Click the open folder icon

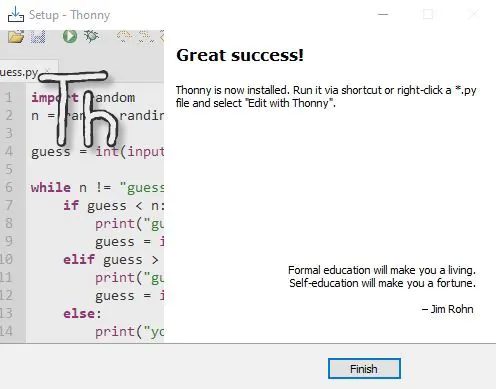tap(16, 36)
